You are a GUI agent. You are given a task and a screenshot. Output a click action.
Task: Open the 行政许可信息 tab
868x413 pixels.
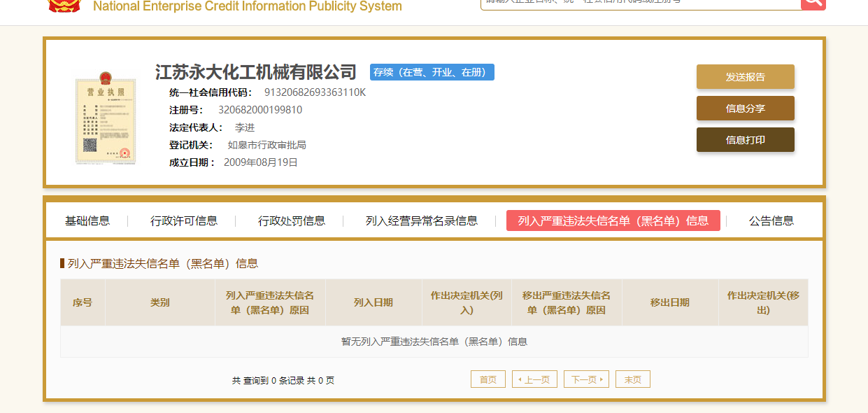point(184,220)
